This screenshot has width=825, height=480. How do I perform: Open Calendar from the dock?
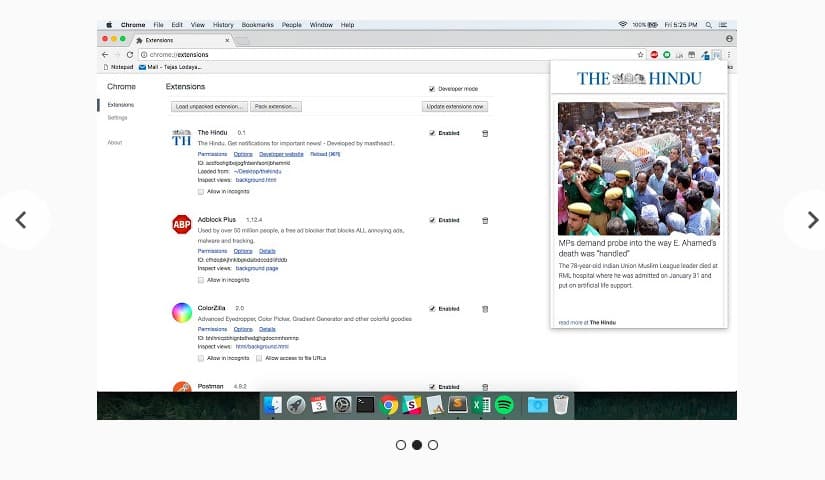pyautogui.click(x=318, y=405)
